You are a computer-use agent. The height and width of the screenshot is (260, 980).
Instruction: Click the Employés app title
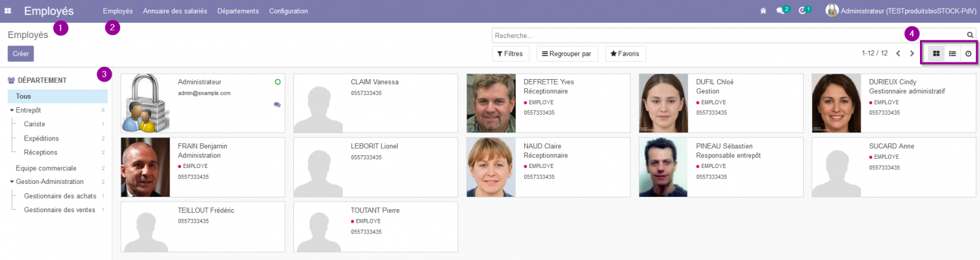(49, 11)
